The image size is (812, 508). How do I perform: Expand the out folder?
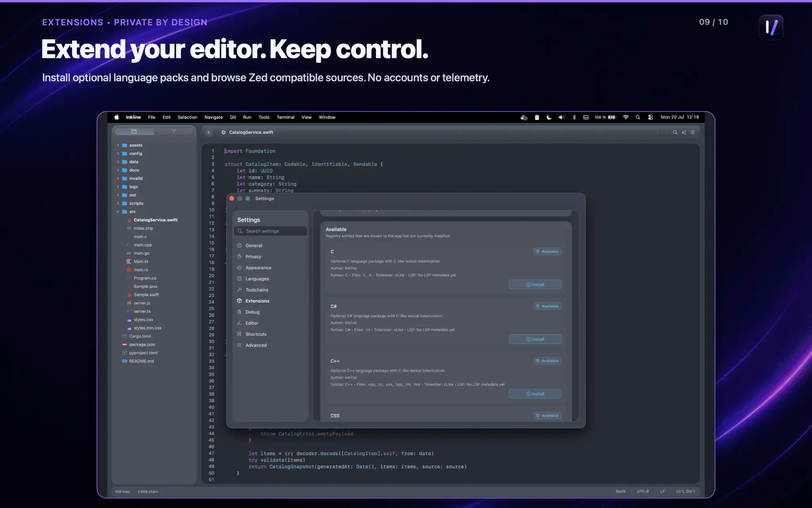point(118,195)
